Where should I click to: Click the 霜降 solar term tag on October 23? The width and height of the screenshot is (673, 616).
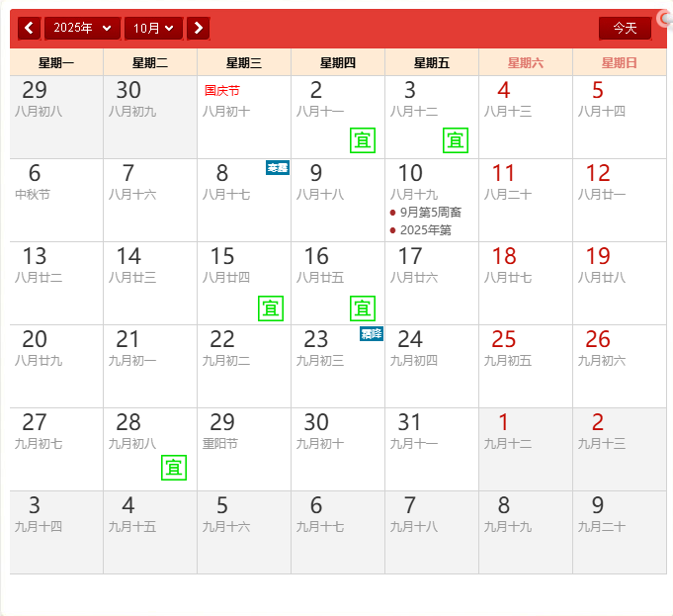pyautogui.click(x=371, y=334)
